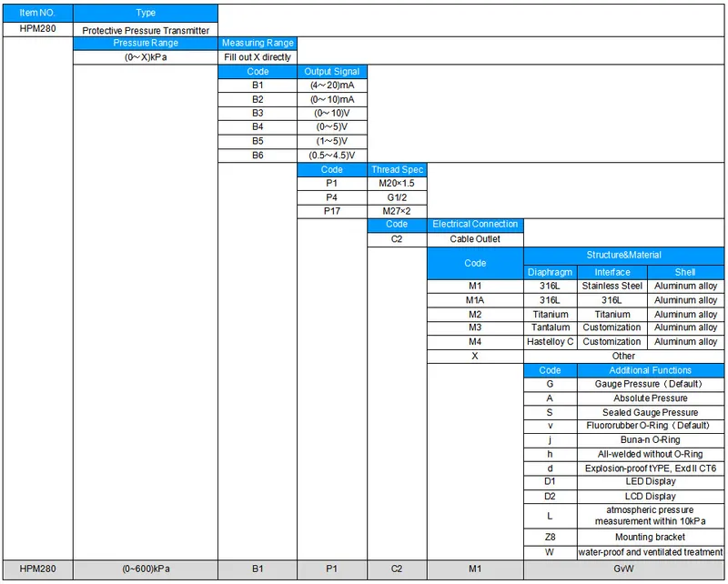Select the '(0~X)kPa' cell
This screenshot has height=584, width=728.
[146, 57]
